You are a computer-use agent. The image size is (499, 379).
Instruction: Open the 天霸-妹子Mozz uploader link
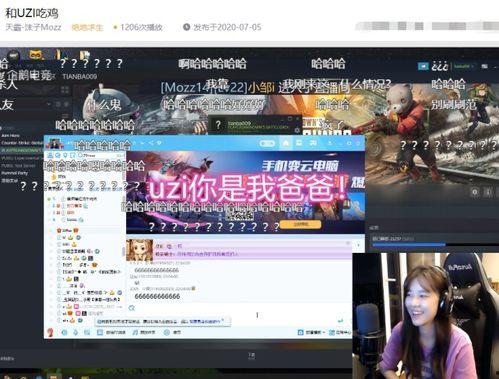(33, 27)
